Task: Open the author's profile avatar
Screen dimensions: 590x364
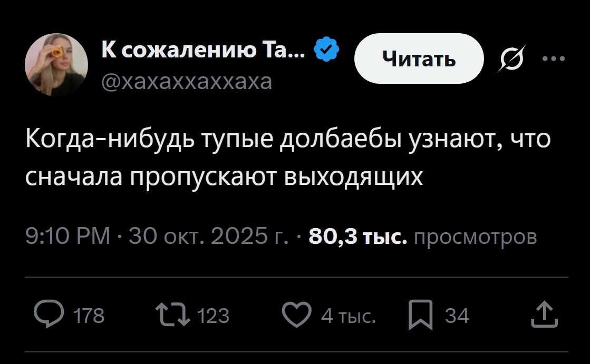Action: (x=56, y=65)
